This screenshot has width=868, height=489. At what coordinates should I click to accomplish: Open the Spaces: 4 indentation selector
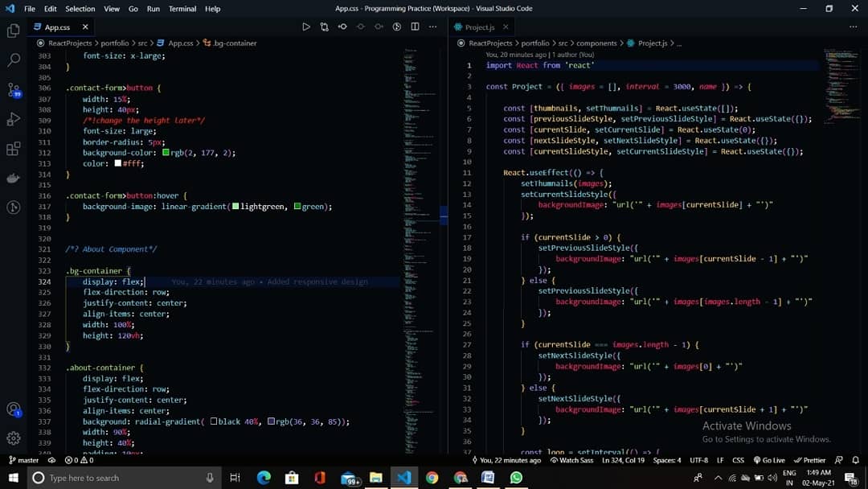666,460
